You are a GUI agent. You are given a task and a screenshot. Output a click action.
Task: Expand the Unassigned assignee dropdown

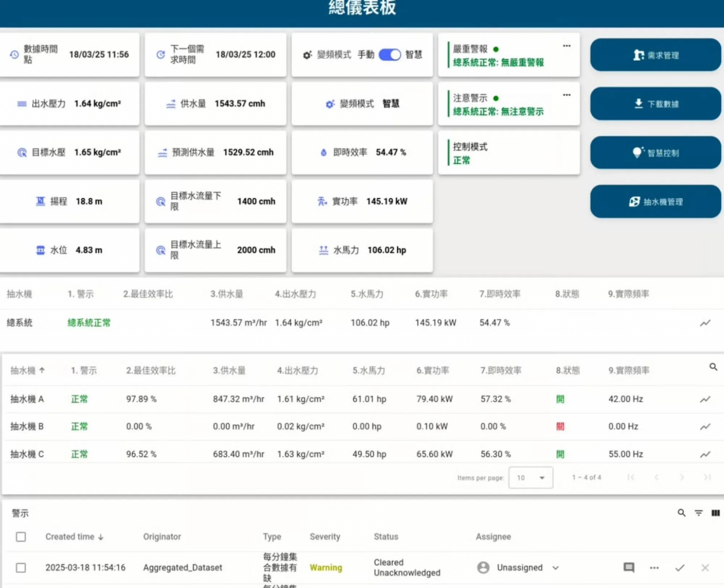click(555, 568)
